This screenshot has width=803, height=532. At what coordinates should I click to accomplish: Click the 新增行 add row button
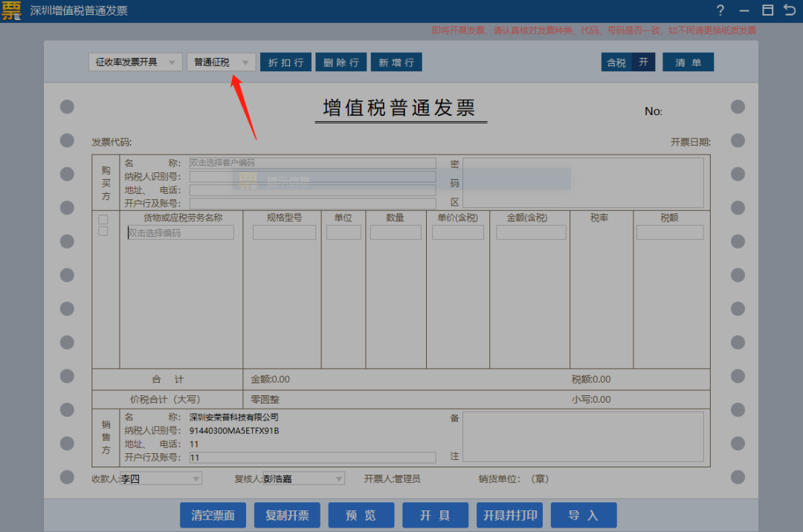396,62
